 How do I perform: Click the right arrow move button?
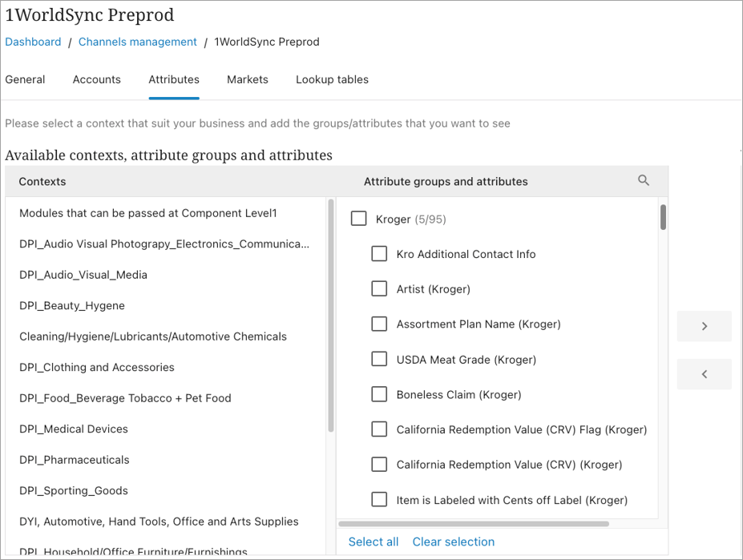pos(704,326)
